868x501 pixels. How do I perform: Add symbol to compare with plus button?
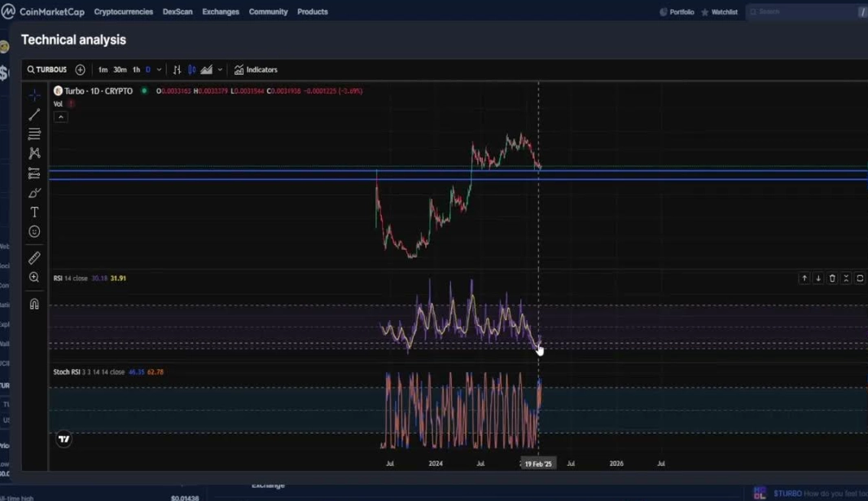[80, 69]
